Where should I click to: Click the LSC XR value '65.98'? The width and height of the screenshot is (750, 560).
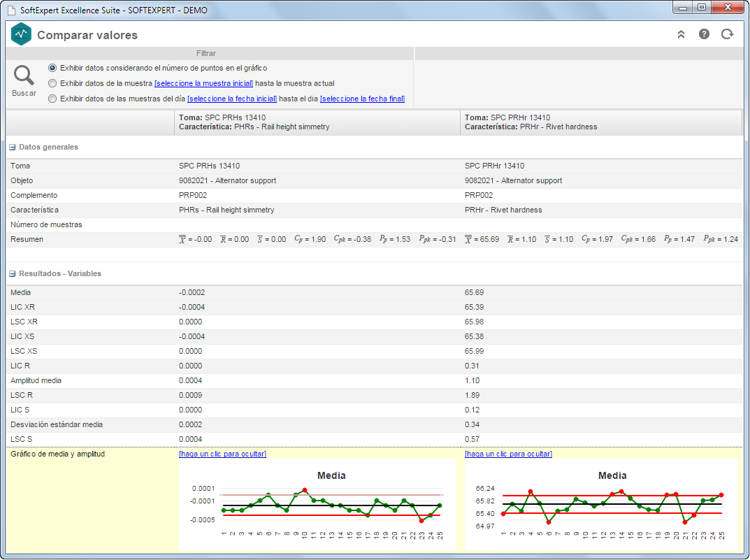click(474, 322)
